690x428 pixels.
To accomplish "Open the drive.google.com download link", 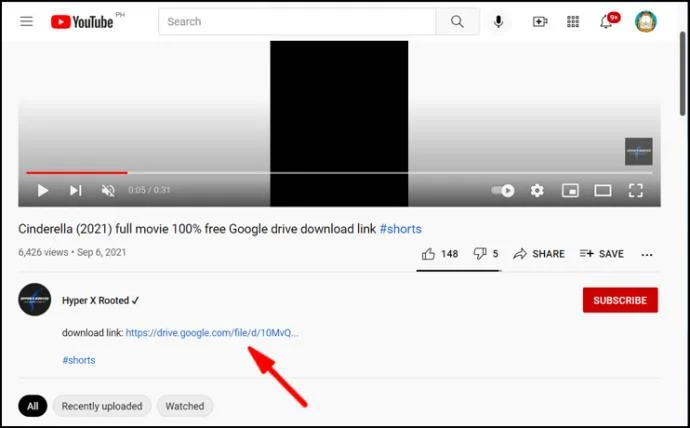I will click(212, 333).
